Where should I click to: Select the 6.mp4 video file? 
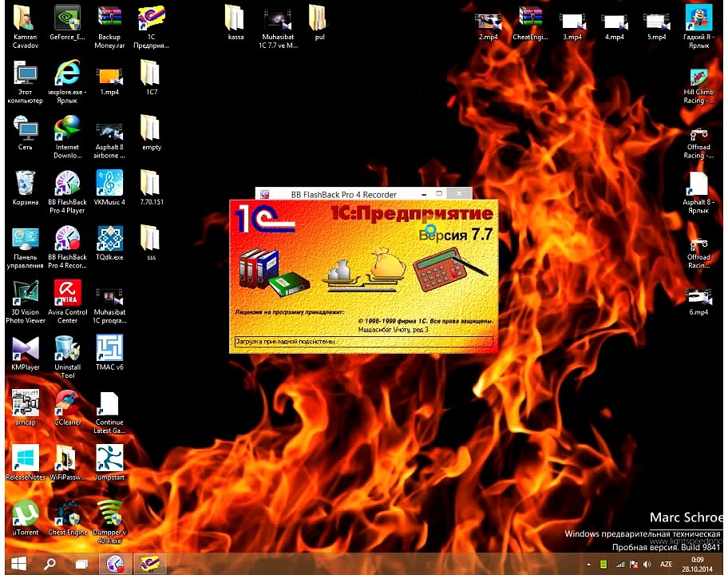tap(698, 302)
